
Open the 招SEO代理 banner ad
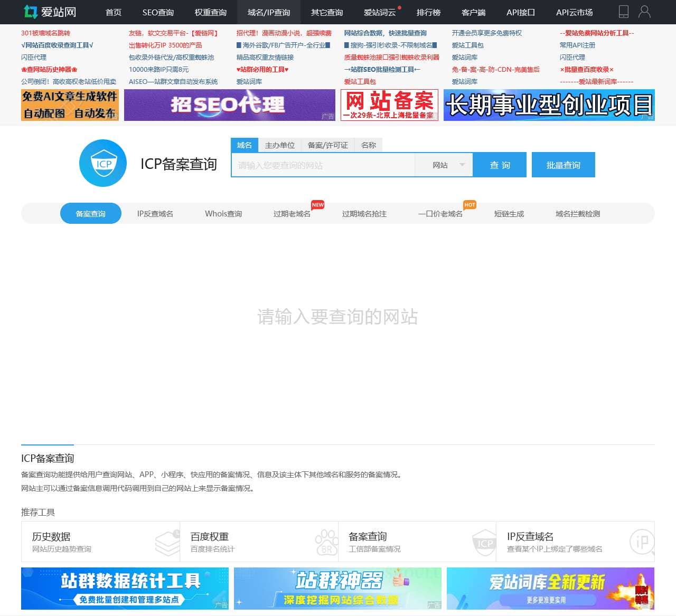(x=230, y=105)
